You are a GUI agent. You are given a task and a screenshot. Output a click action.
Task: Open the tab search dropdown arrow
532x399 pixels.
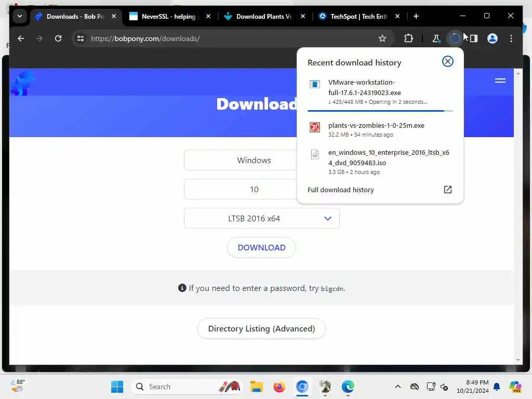pos(20,16)
